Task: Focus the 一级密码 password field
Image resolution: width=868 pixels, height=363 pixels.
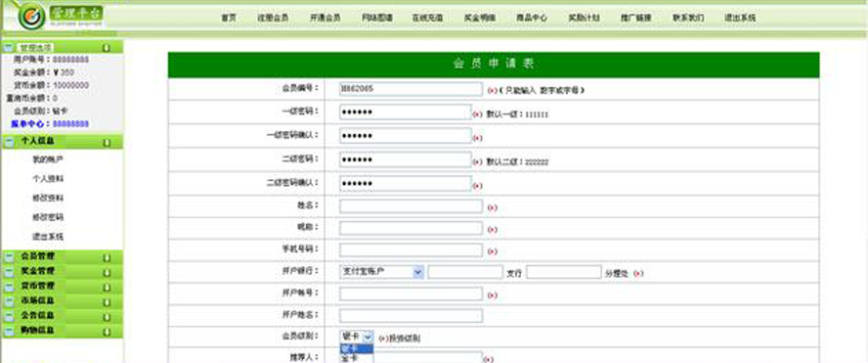Action: (x=406, y=113)
